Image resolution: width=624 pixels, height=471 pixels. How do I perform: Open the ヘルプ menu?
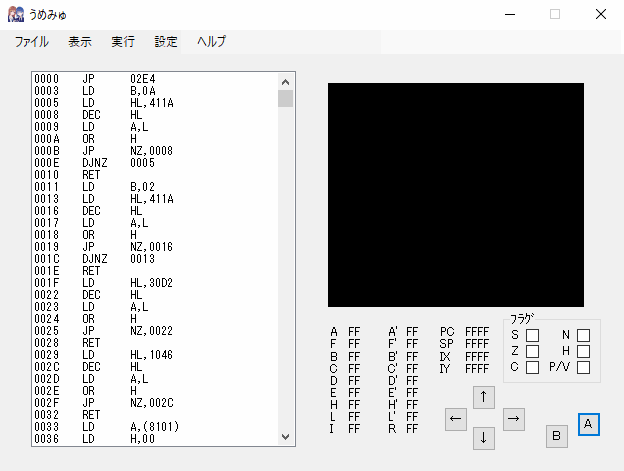pyautogui.click(x=211, y=41)
